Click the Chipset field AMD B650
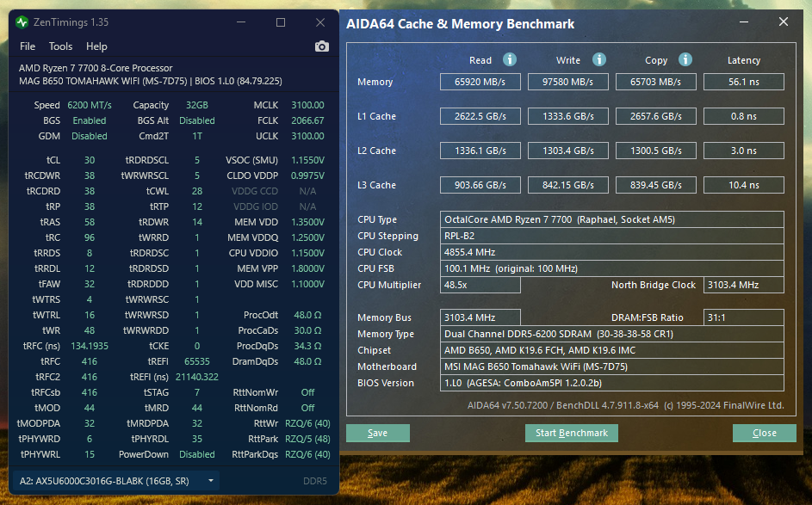The height and width of the screenshot is (505, 812). 611,350
